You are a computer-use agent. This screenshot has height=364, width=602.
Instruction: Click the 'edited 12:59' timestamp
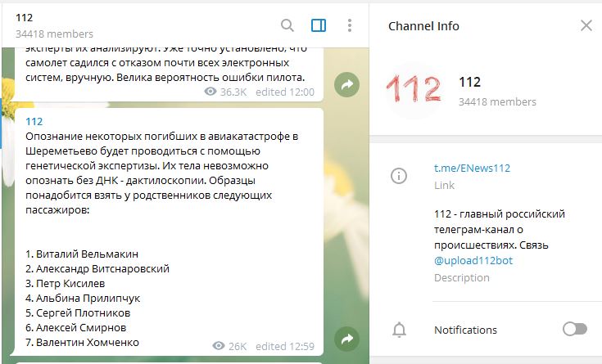(285, 346)
